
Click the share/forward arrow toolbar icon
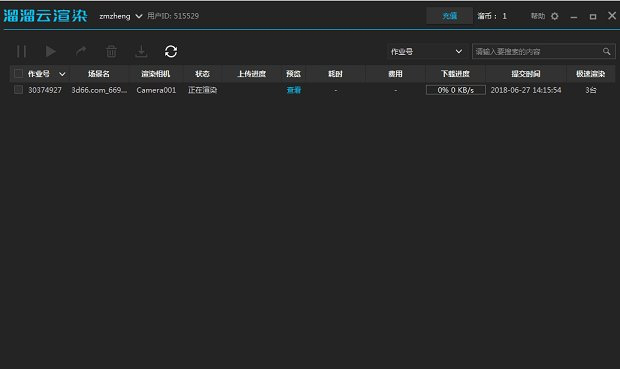point(81,51)
